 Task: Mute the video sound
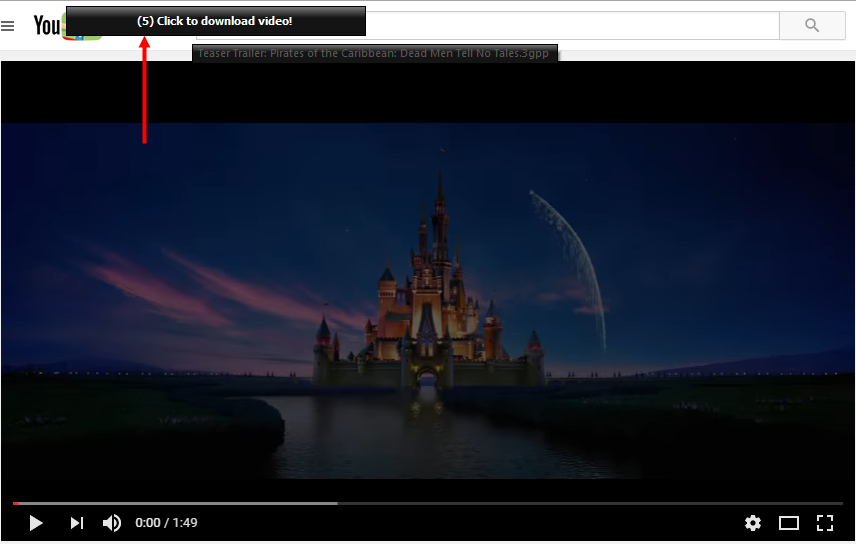point(112,523)
